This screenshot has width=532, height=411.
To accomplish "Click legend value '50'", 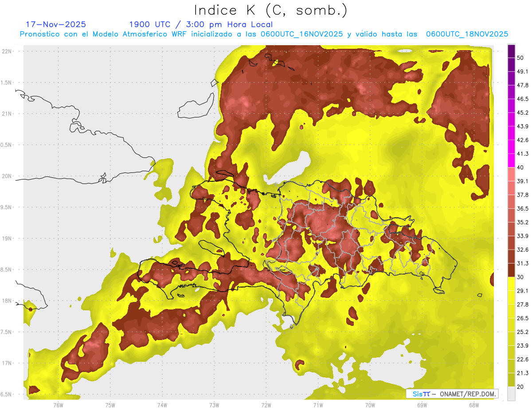I will (521, 58).
